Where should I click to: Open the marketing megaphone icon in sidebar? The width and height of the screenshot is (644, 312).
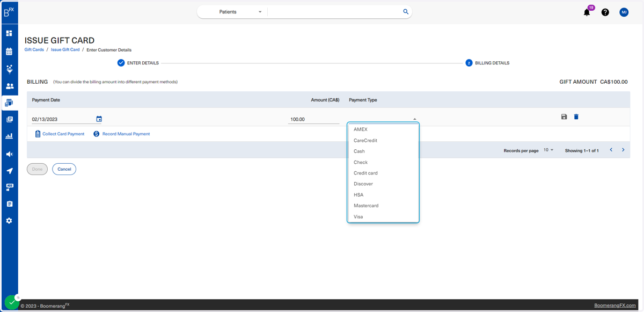coord(9,154)
